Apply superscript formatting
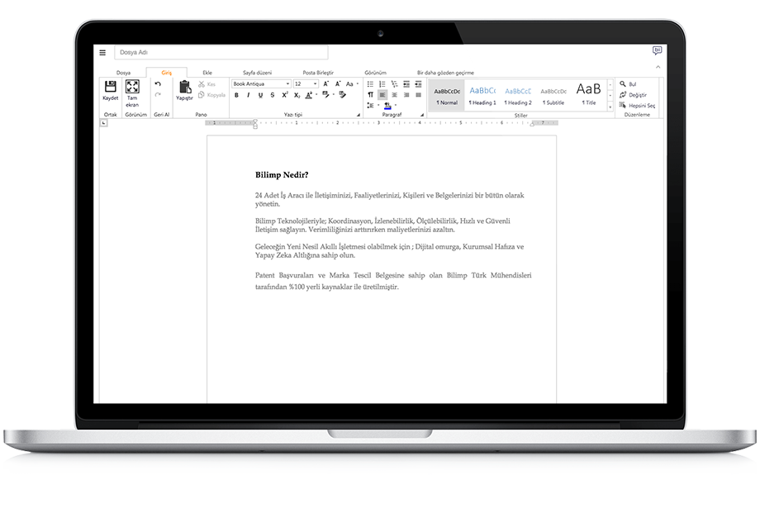The height and width of the screenshot is (532, 760). point(283,95)
